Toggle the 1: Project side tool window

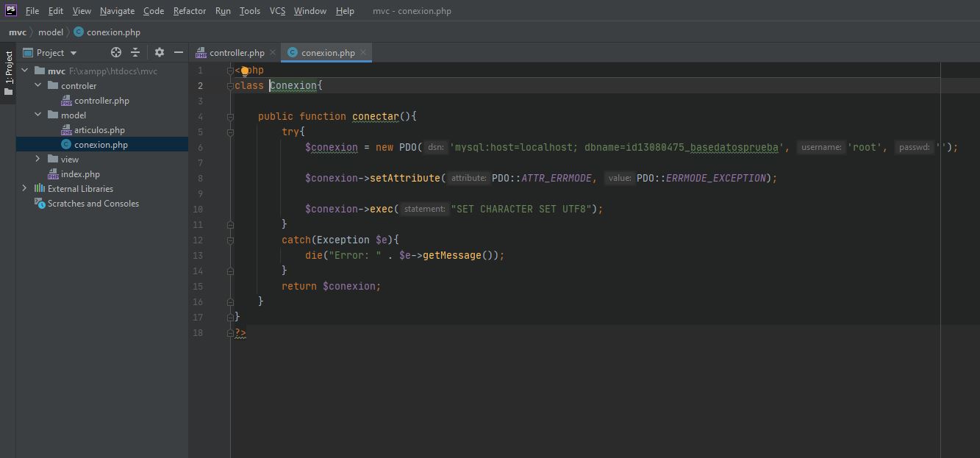(x=9, y=74)
